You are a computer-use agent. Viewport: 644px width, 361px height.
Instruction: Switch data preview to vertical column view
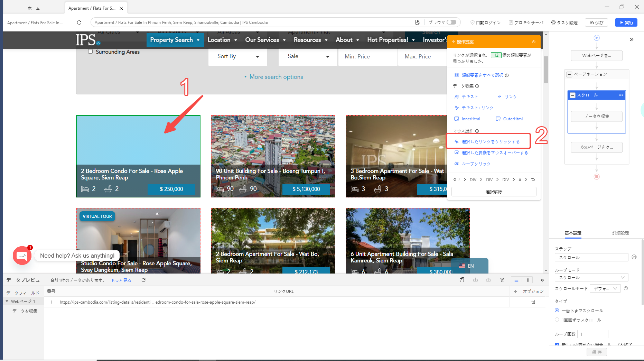[527, 280]
